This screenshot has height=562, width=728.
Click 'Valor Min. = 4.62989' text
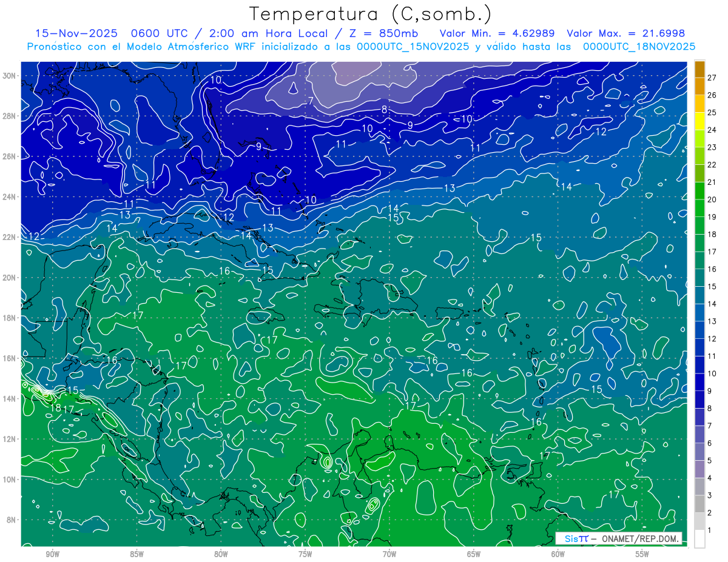point(497,33)
